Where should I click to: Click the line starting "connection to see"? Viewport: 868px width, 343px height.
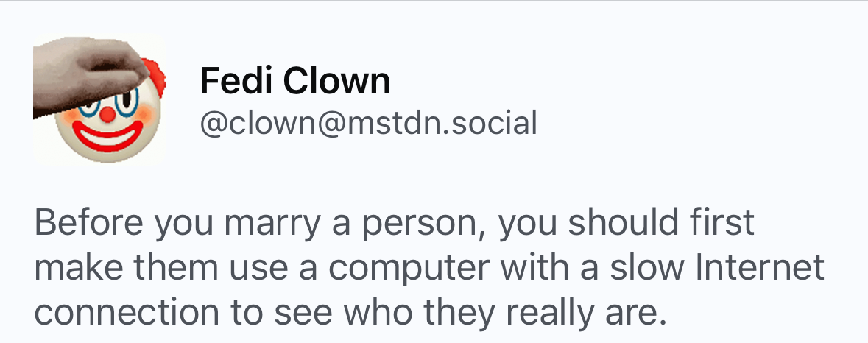point(350,313)
